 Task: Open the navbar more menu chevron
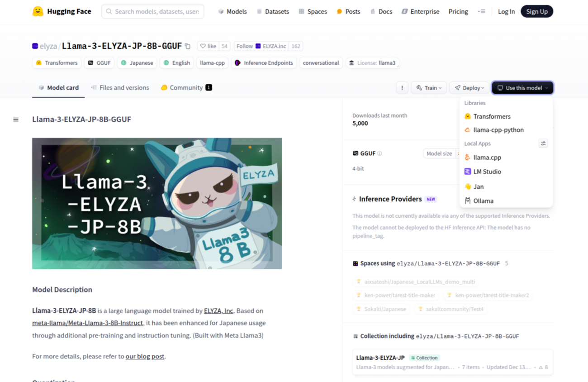(x=481, y=11)
